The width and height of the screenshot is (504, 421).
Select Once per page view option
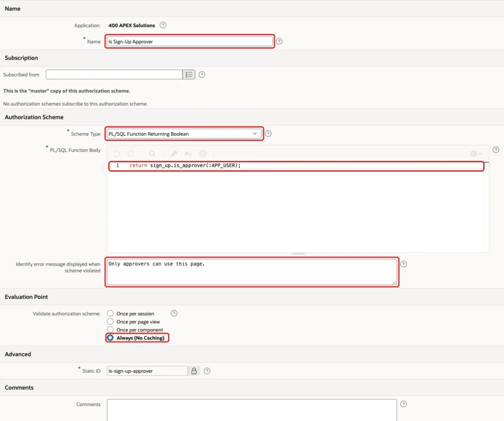[x=110, y=322]
